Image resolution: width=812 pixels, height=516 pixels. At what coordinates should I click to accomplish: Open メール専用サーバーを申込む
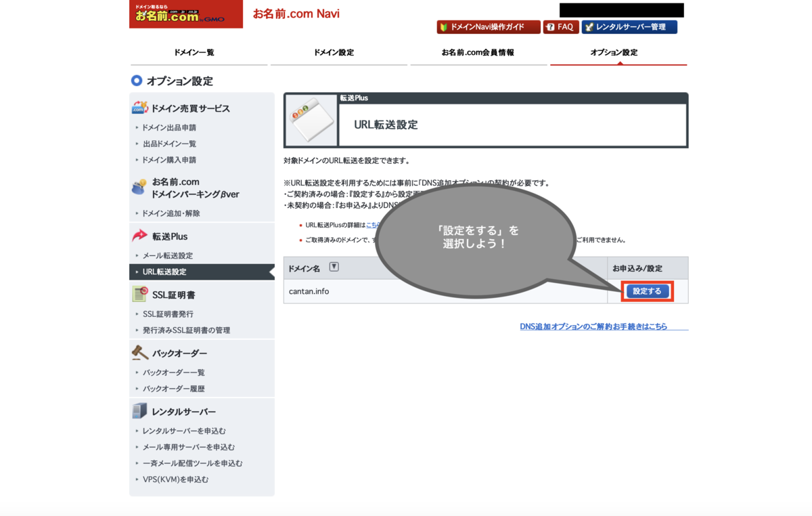pyautogui.click(x=189, y=447)
